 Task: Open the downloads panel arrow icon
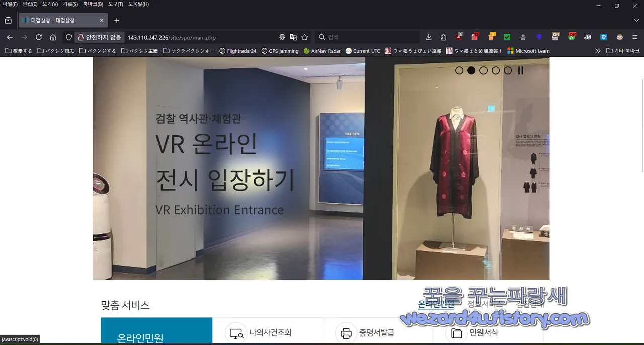(429, 37)
